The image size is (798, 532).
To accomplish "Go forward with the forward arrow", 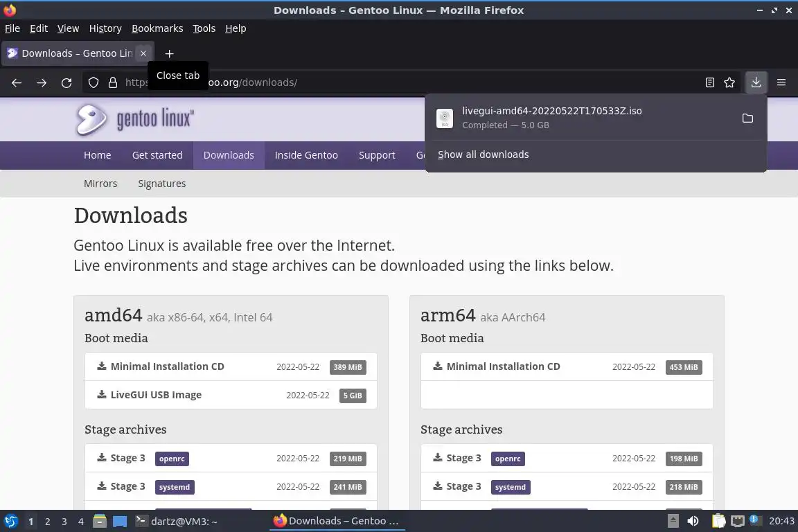I will (42, 82).
